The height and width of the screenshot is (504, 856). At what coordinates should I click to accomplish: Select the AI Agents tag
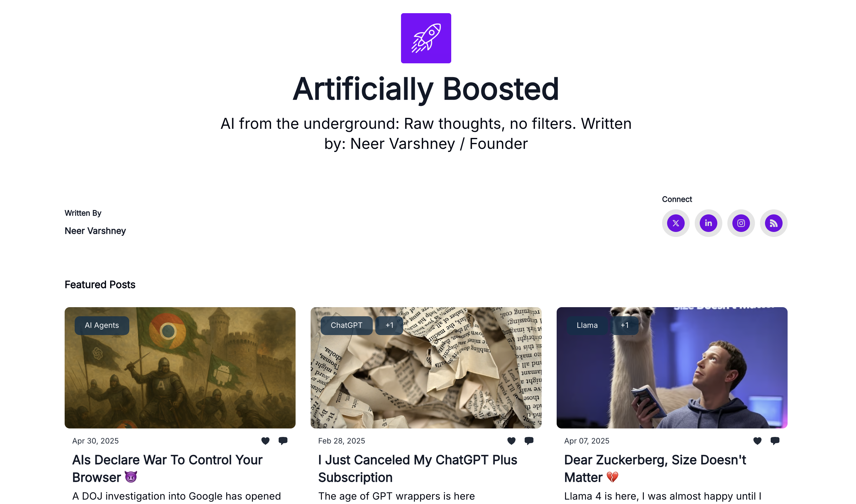point(102,325)
